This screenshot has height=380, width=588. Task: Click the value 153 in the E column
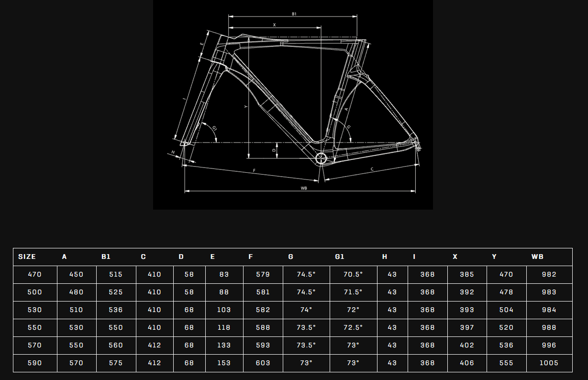(x=224, y=363)
